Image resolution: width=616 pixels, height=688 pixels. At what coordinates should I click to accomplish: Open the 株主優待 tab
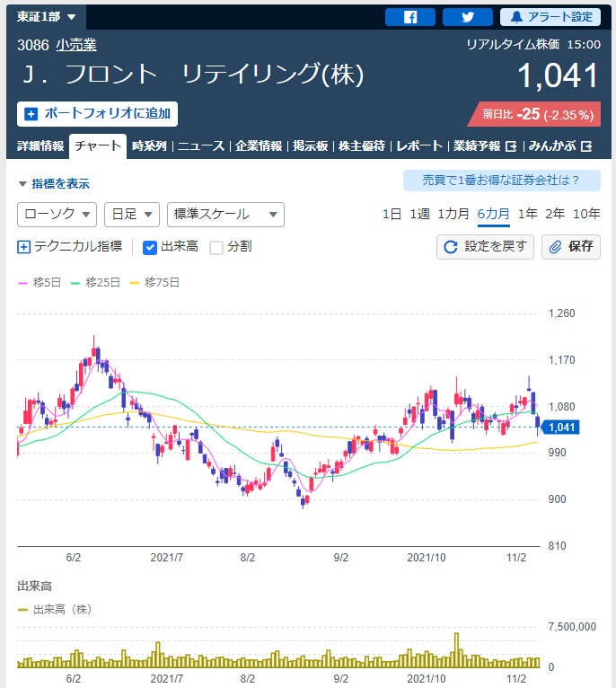tap(362, 146)
